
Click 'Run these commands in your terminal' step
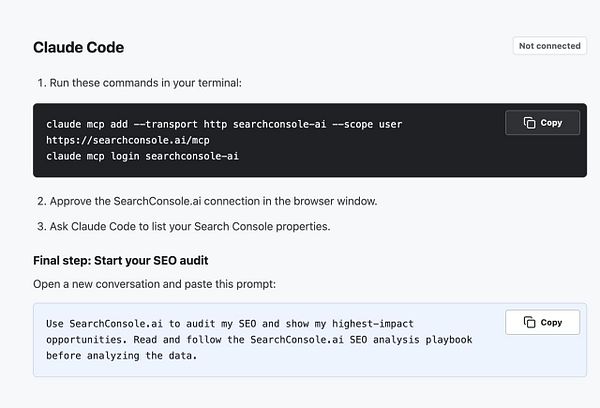145,83
